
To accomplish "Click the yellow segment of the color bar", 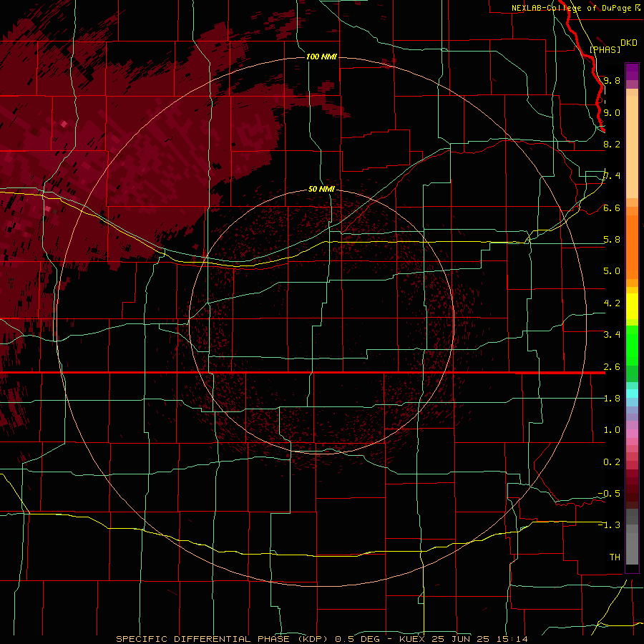I will (632, 306).
